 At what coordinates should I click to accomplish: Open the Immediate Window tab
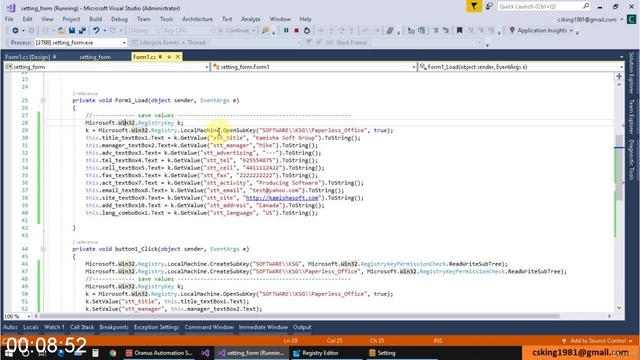(x=263, y=327)
